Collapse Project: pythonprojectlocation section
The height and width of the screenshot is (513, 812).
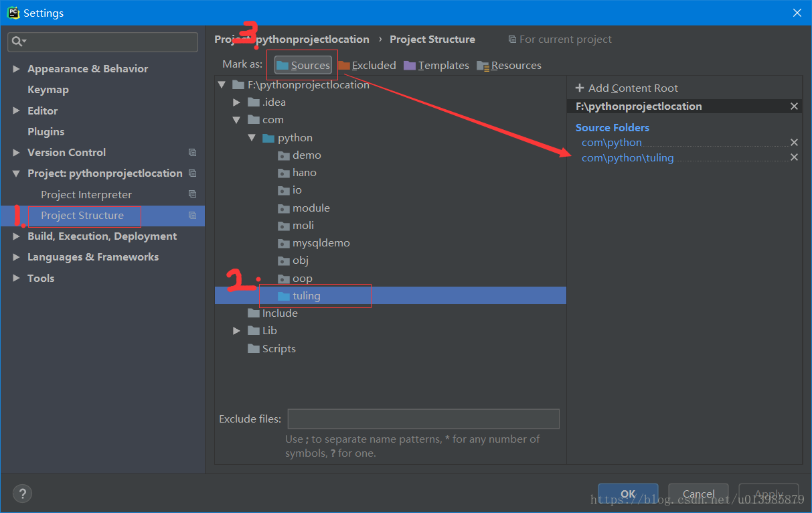click(x=17, y=173)
